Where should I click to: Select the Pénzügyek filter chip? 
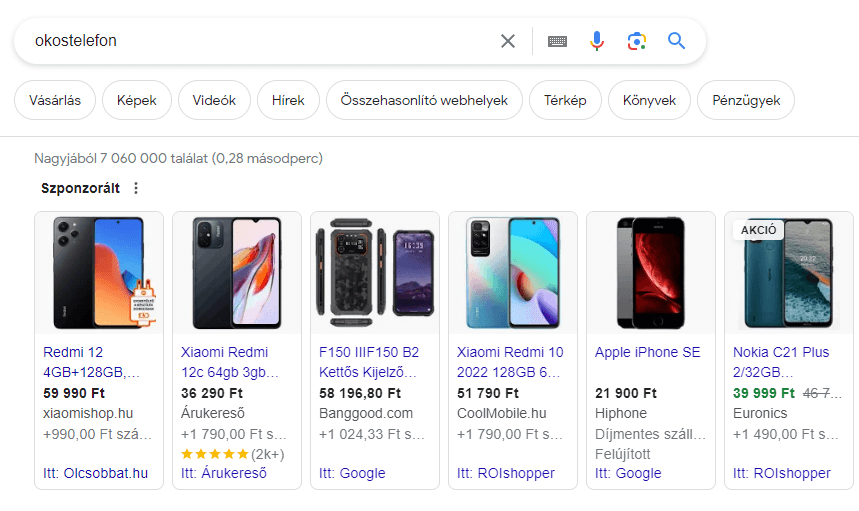746,100
